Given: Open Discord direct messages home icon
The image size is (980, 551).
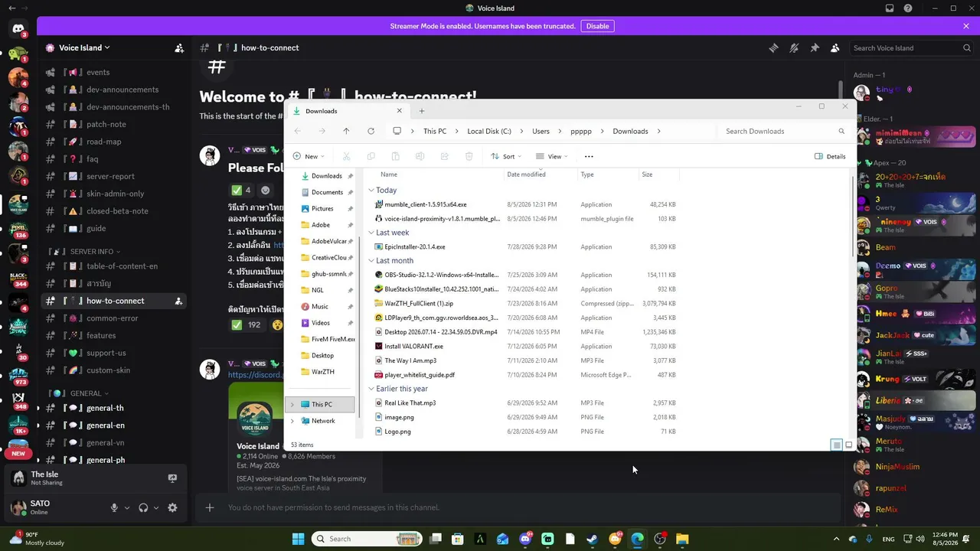Looking at the screenshot, I should coord(18,29).
